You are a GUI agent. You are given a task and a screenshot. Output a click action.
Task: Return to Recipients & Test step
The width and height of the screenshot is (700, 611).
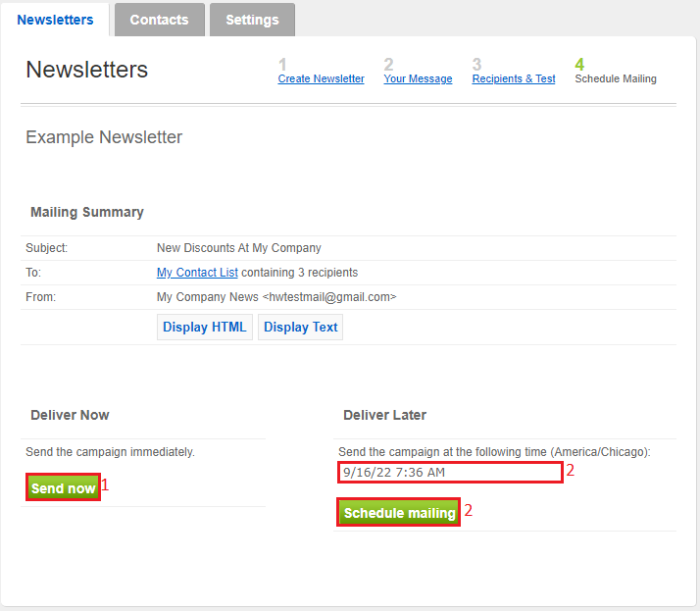[x=513, y=78]
